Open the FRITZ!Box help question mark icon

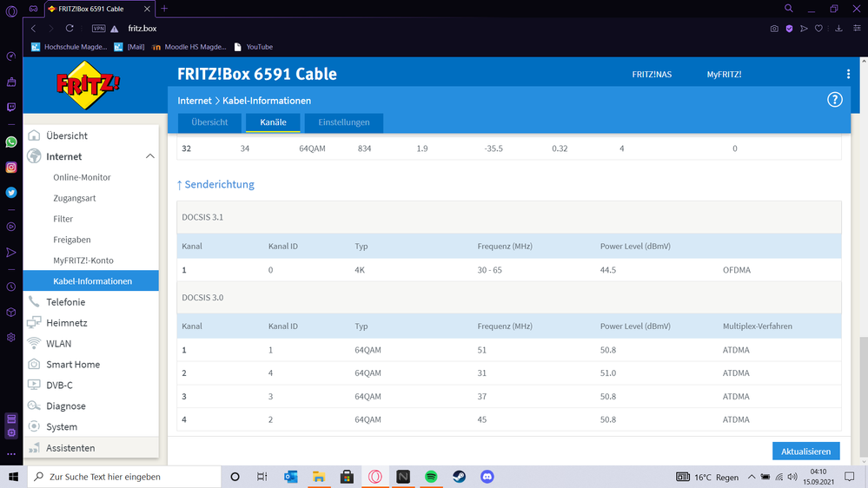coord(834,100)
